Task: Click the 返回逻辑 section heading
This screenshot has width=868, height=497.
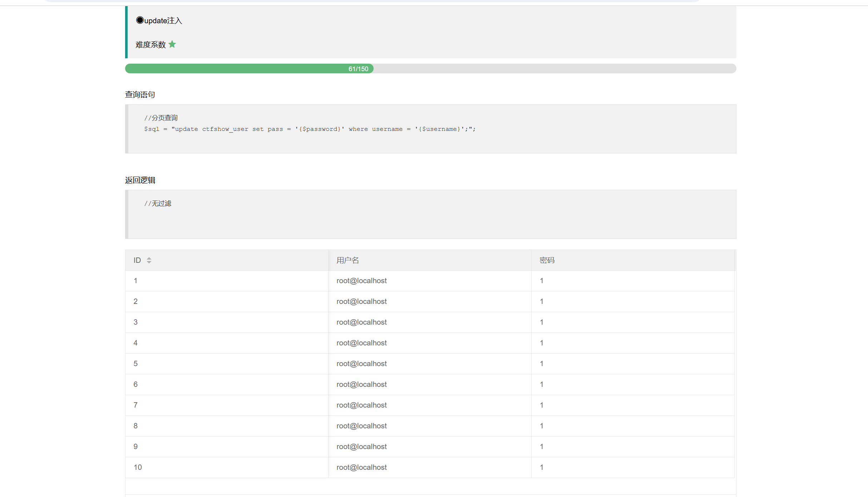Action: (x=140, y=180)
